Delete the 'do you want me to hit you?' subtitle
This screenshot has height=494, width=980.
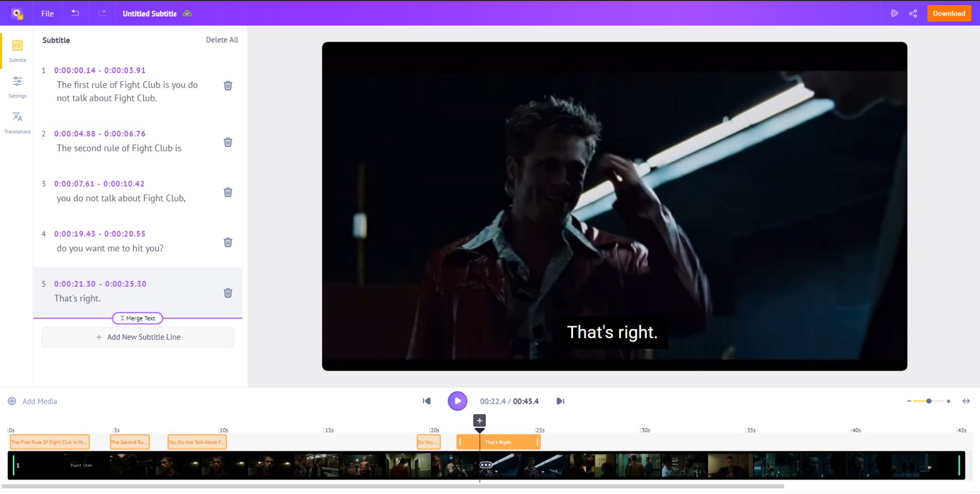click(x=228, y=242)
